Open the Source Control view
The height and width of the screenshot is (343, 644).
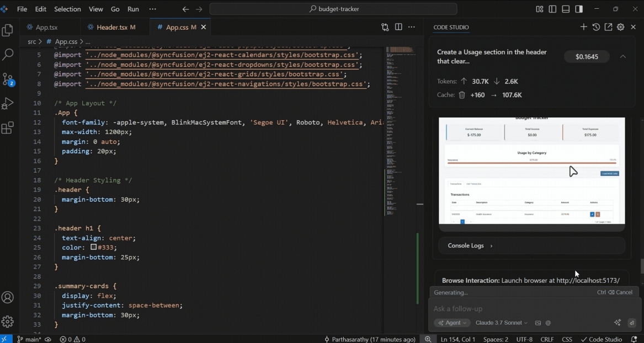pos(8,79)
